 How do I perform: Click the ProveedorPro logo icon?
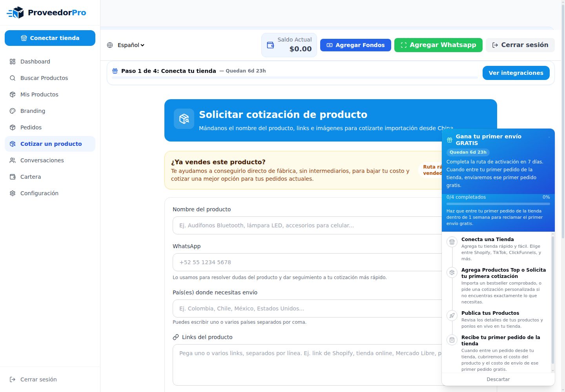click(15, 13)
